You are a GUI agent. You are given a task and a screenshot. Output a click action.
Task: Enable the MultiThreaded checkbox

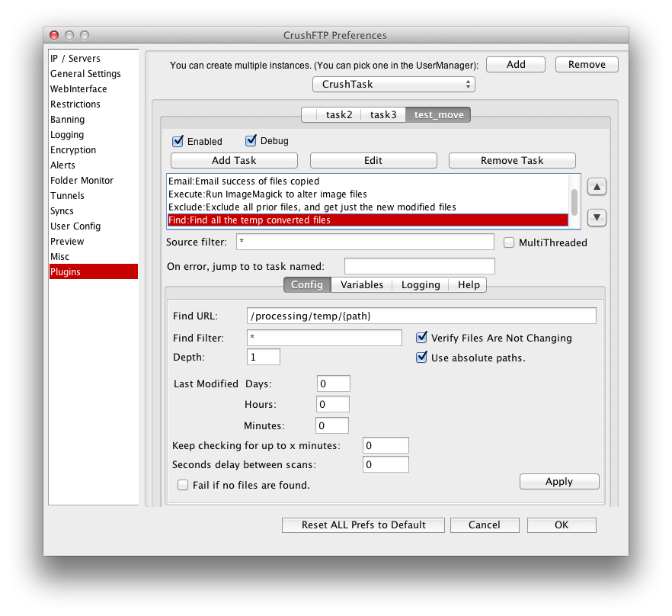(x=509, y=242)
